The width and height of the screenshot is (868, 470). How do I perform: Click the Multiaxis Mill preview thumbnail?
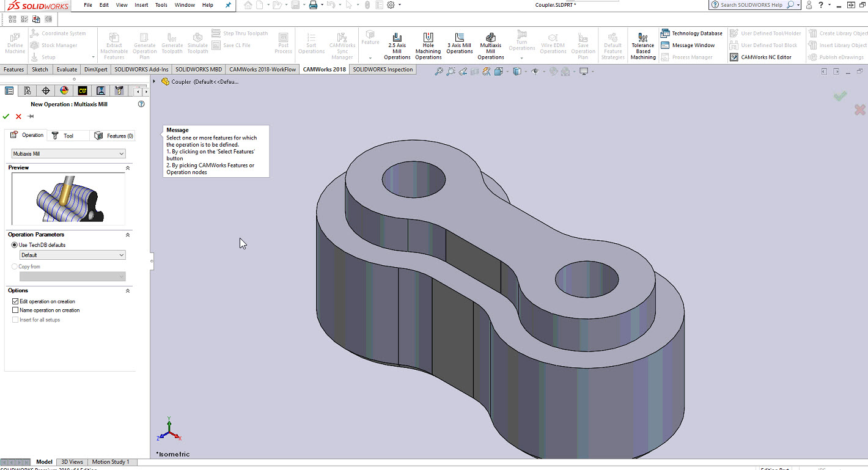(x=68, y=199)
